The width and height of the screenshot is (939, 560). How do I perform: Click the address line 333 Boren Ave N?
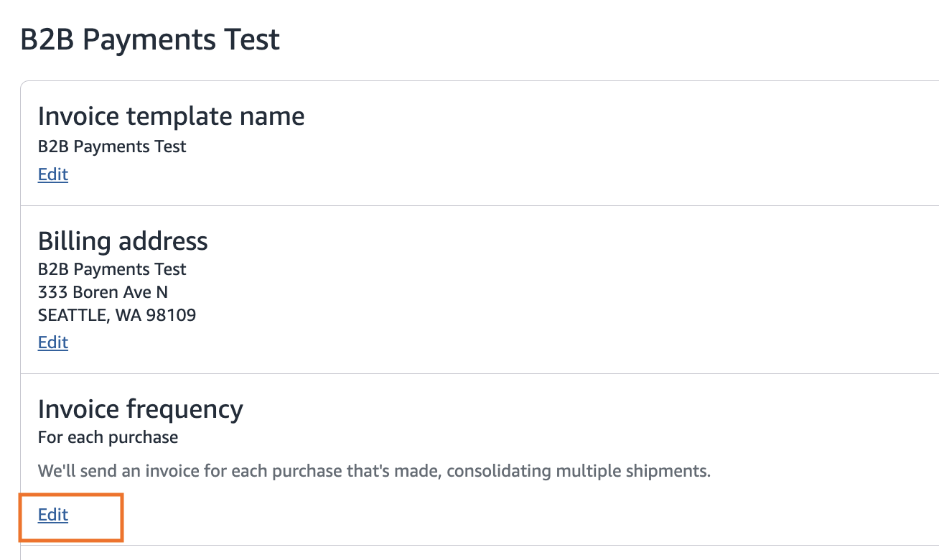(x=103, y=292)
